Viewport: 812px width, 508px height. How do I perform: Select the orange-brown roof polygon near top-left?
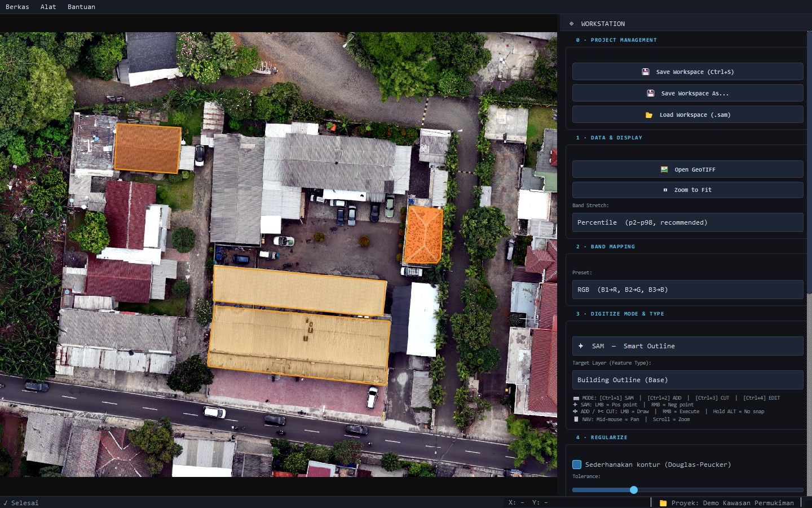(x=147, y=148)
